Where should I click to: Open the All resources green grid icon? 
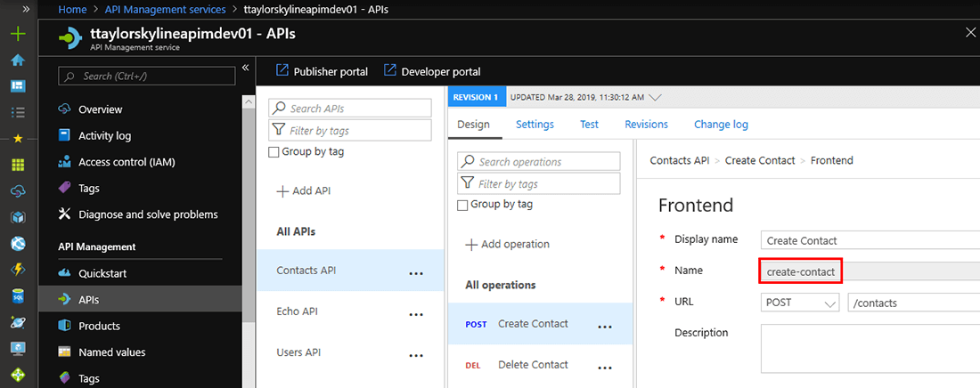pyautogui.click(x=18, y=165)
